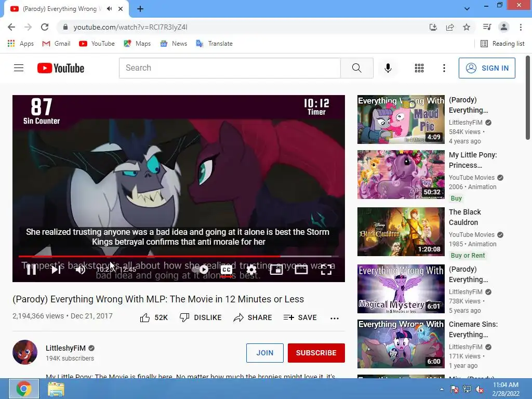
Task: Skip to the next video
Action: (x=56, y=270)
